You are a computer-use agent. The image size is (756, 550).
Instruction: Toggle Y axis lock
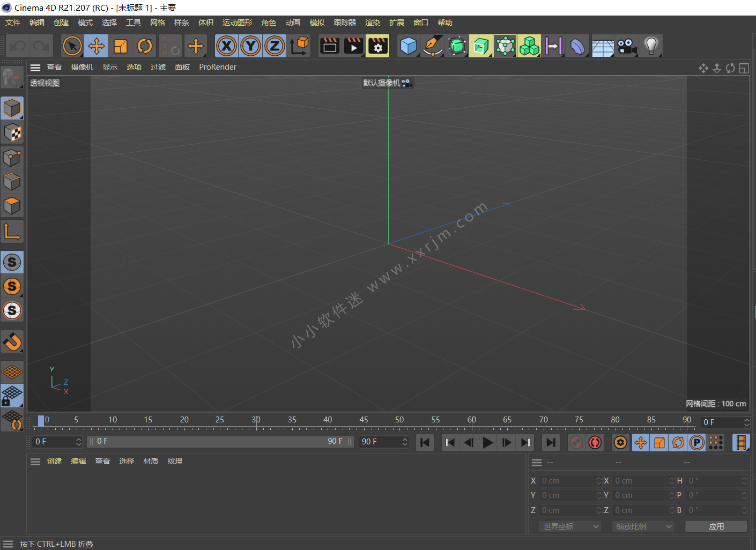pyautogui.click(x=251, y=46)
